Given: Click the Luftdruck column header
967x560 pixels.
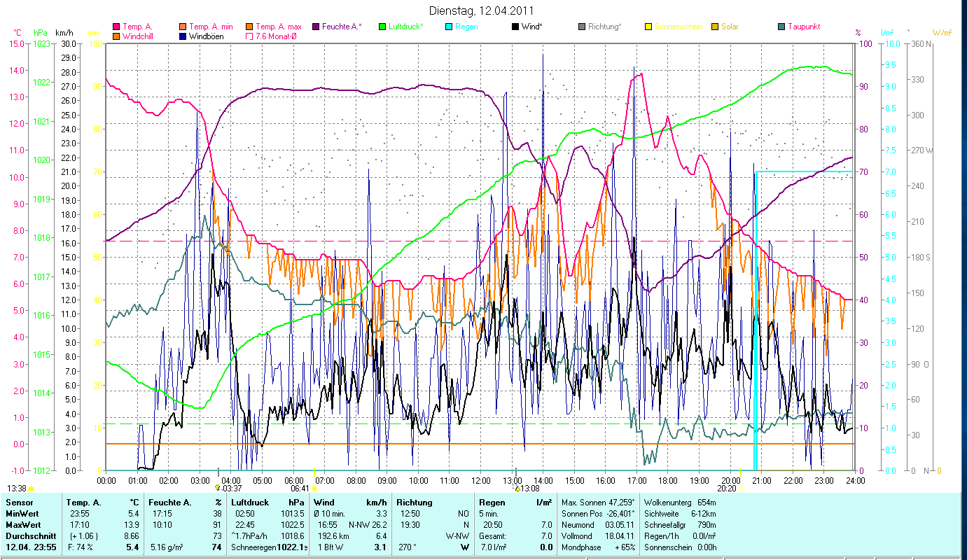Looking at the screenshot, I should [x=250, y=503].
